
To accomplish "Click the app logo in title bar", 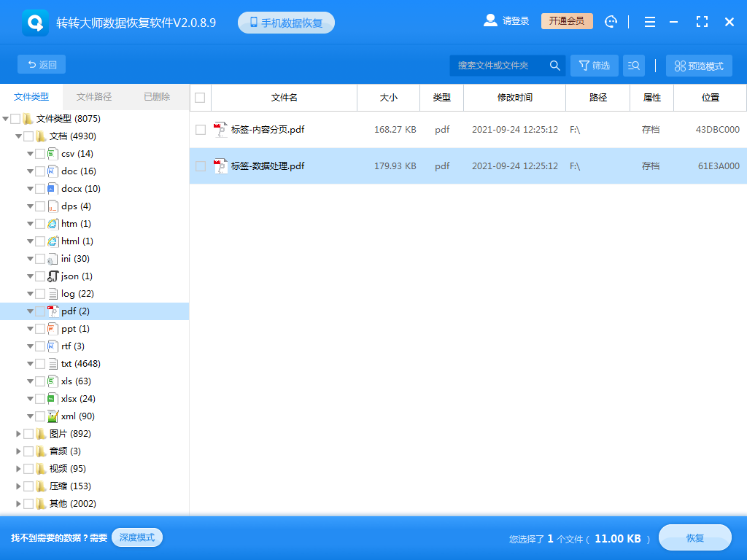I will tap(35, 23).
